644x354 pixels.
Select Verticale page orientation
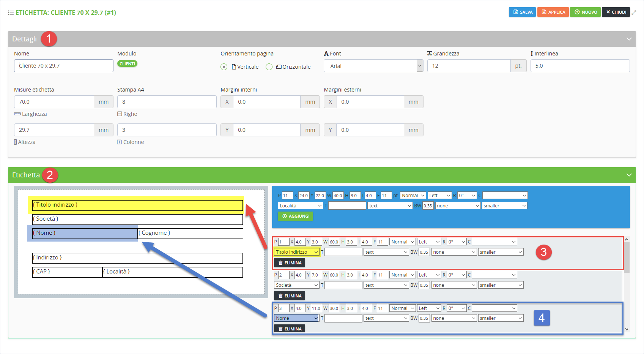coord(224,67)
